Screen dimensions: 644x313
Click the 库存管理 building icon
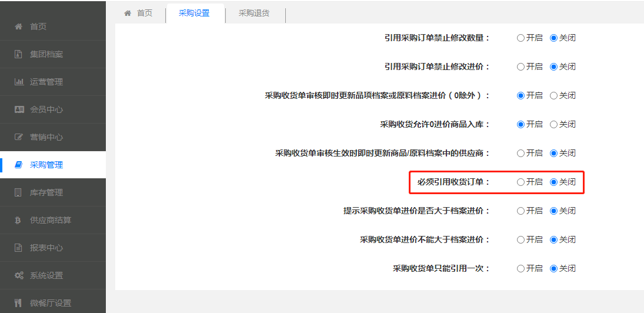tap(18, 192)
